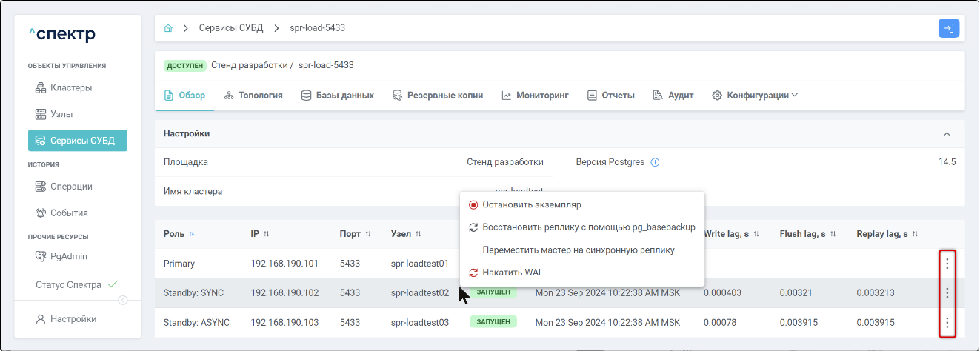The image size is (980, 351).
Task: Collapse the sidebar using round arrow toggle
Action: coord(123,300)
